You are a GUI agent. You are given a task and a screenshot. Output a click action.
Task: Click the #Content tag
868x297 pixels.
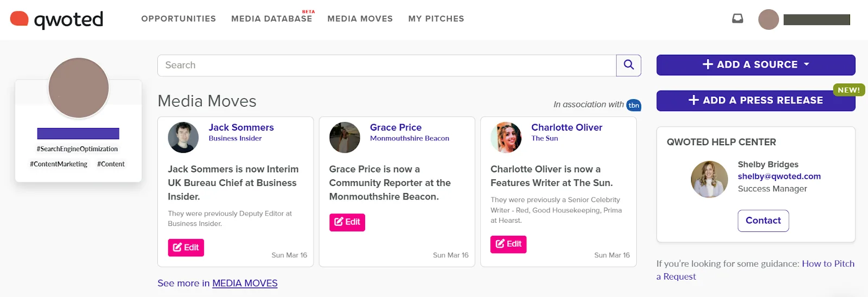point(111,164)
